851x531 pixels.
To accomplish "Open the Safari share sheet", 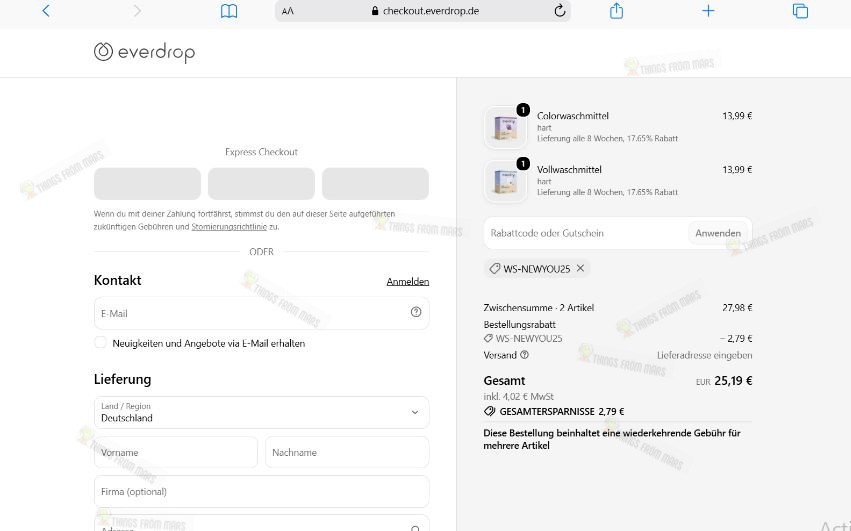I will (x=616, y=11).
